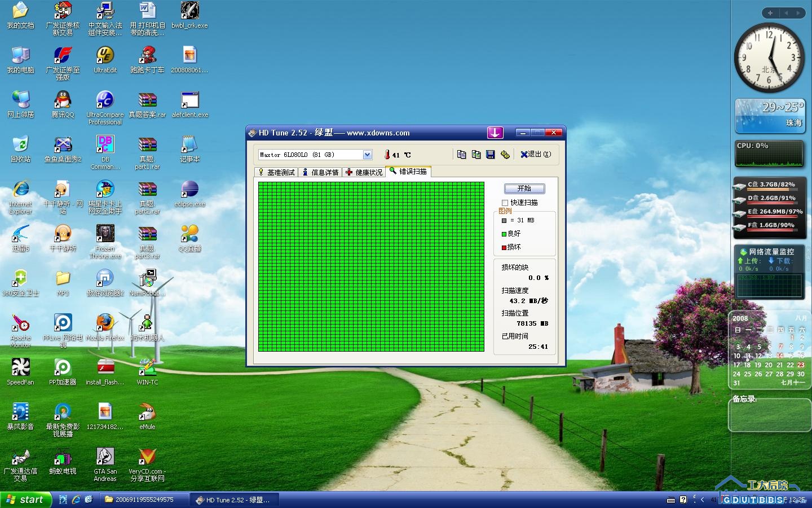This screenshot has width=812, height=508.
Task: Switch to the 信息详情 info tab
Action: point(320,172)
